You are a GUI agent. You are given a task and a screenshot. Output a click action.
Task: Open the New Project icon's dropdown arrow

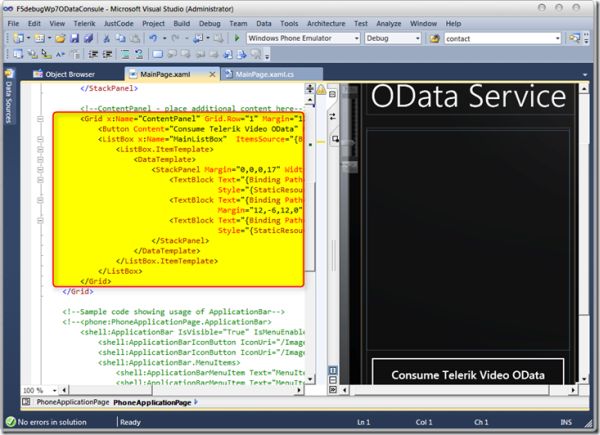point(28,38)
